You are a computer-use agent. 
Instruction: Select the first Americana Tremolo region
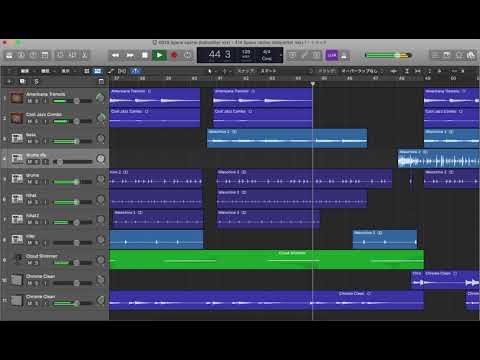(155, 98)
